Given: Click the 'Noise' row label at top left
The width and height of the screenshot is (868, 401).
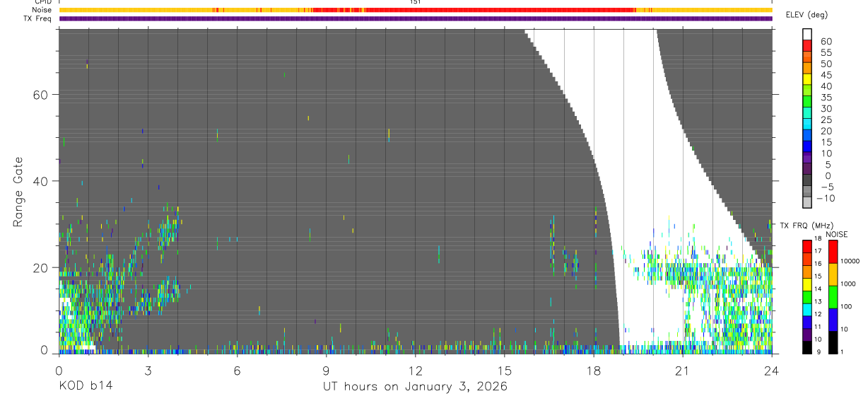Looking at the screenshot, I should pyautogui.click(x=42, y=10).
